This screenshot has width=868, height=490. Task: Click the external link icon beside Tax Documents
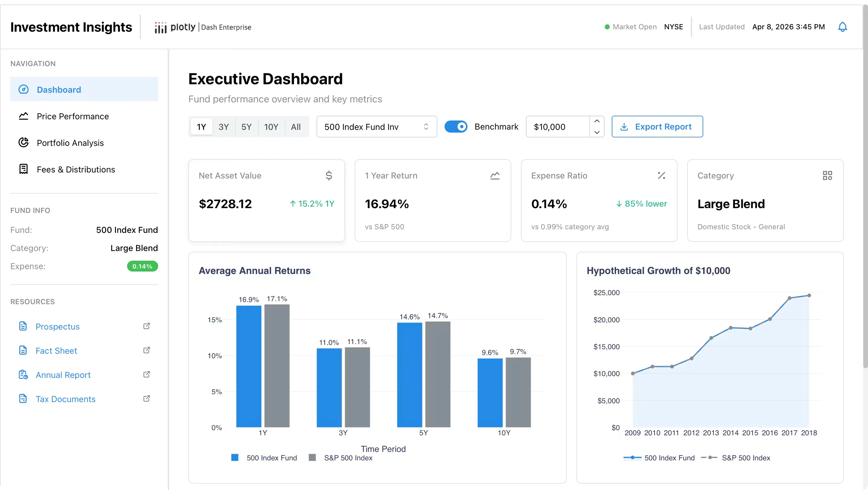coord(147,398)
